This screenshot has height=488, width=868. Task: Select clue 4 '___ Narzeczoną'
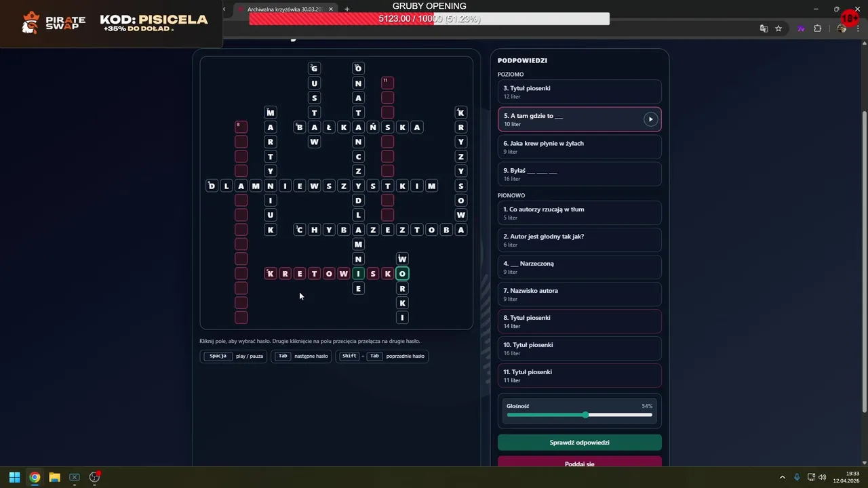pos(579,267)
